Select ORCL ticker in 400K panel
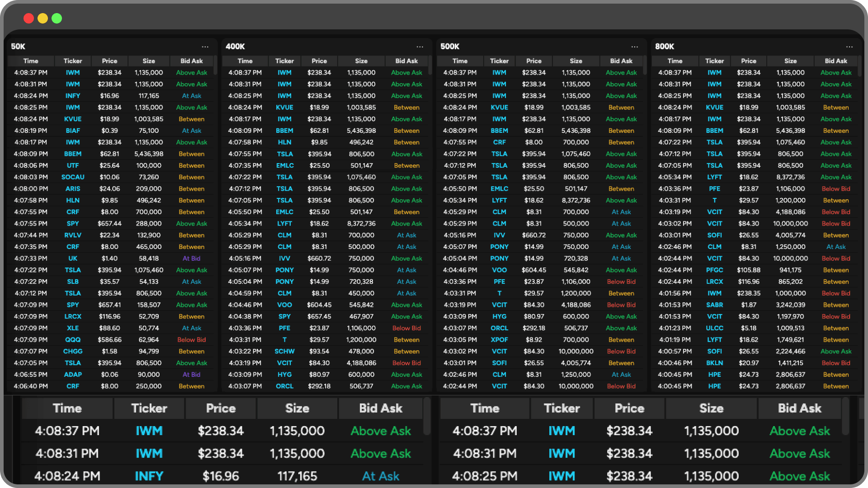868x488 pixels. pyautogui.click(x=284, y=386)
